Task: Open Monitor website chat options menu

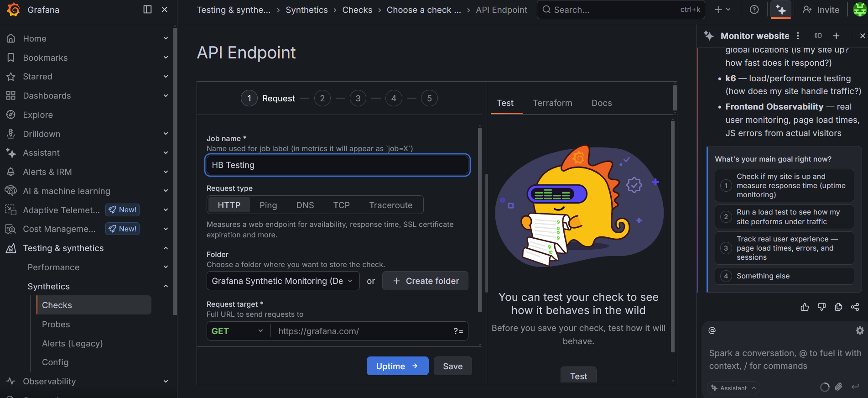Action: [798, 36]
